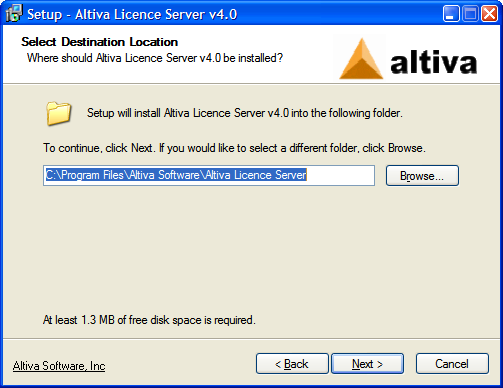Click 'To continue, click Next' instruction text
Screen dimensions: 503x388
(x=234, y=148)
